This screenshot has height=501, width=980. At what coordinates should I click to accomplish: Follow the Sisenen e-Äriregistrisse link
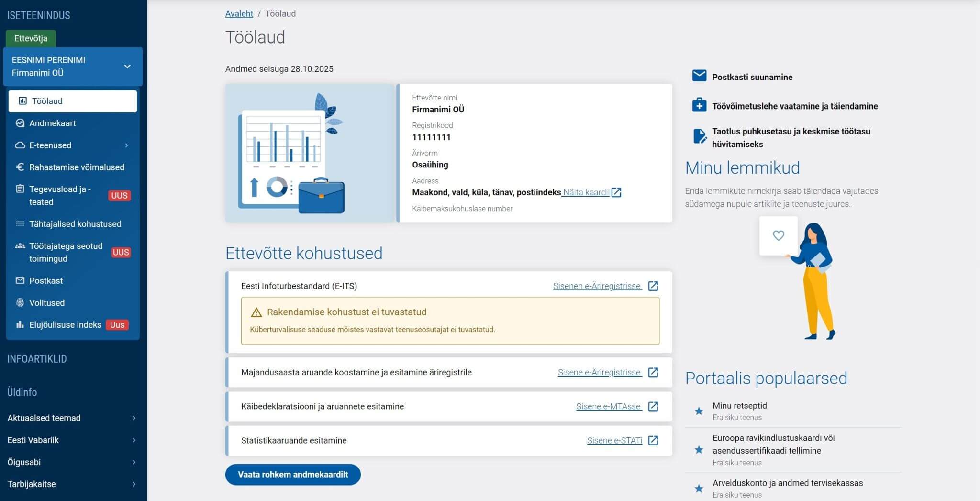tap(597, 286)
